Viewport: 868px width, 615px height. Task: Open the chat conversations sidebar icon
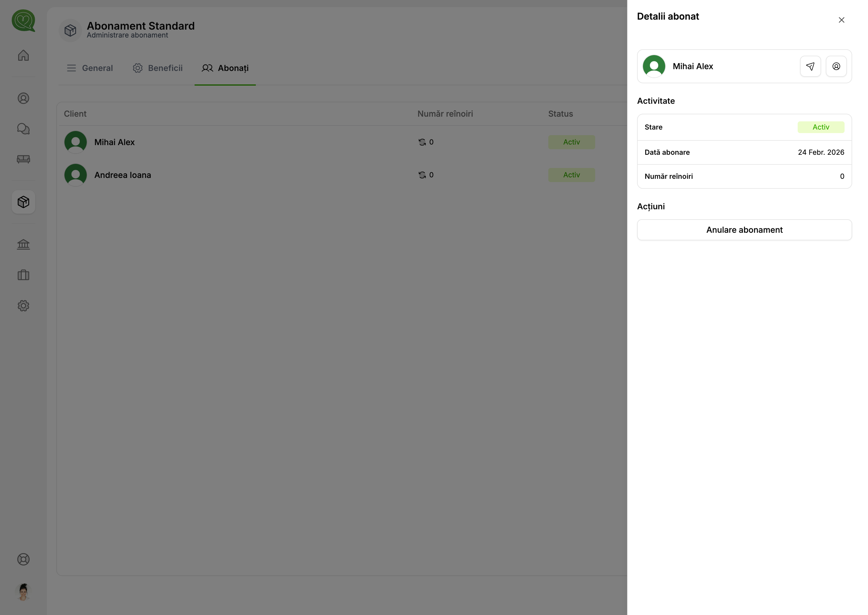23,129
